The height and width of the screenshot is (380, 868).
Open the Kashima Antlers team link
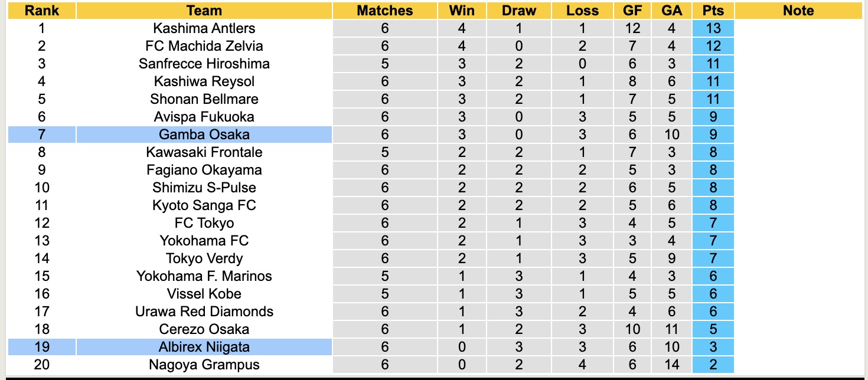(x=204, y=28)
